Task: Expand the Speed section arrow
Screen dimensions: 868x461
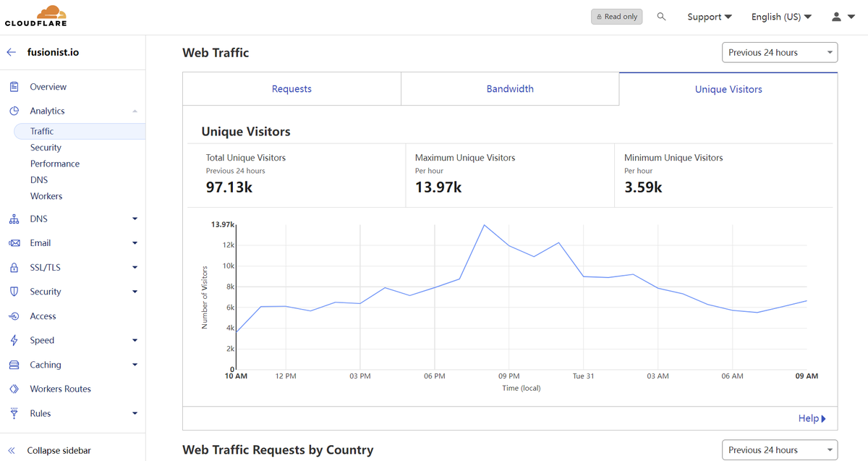Action: tap(135, 340)
